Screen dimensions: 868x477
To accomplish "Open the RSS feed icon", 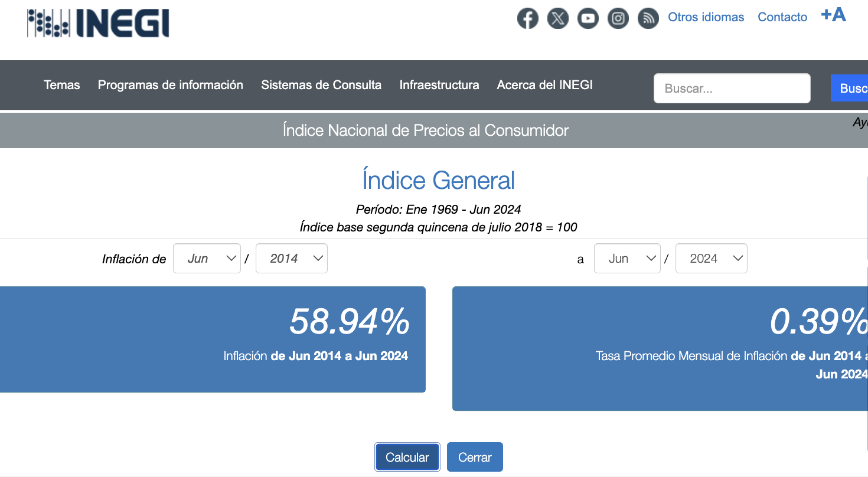I will point(648,18).
